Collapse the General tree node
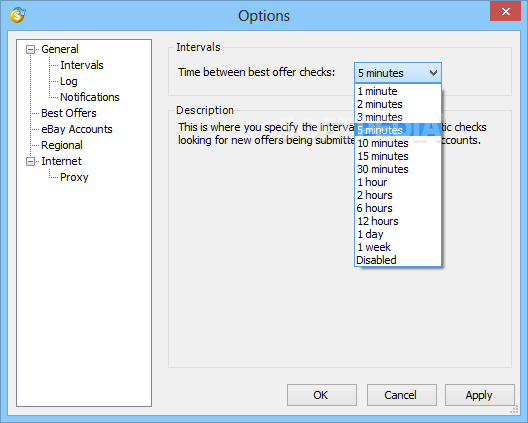Image resolution: width=528 pixels, height=423 pixels. (30, 50)
